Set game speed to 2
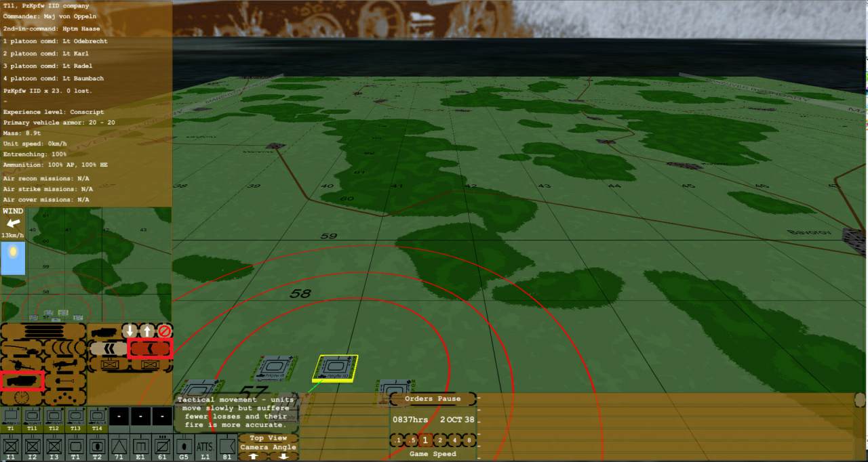Image resolution: width=868 pixels, height=462 pixels. click(440, 441)
